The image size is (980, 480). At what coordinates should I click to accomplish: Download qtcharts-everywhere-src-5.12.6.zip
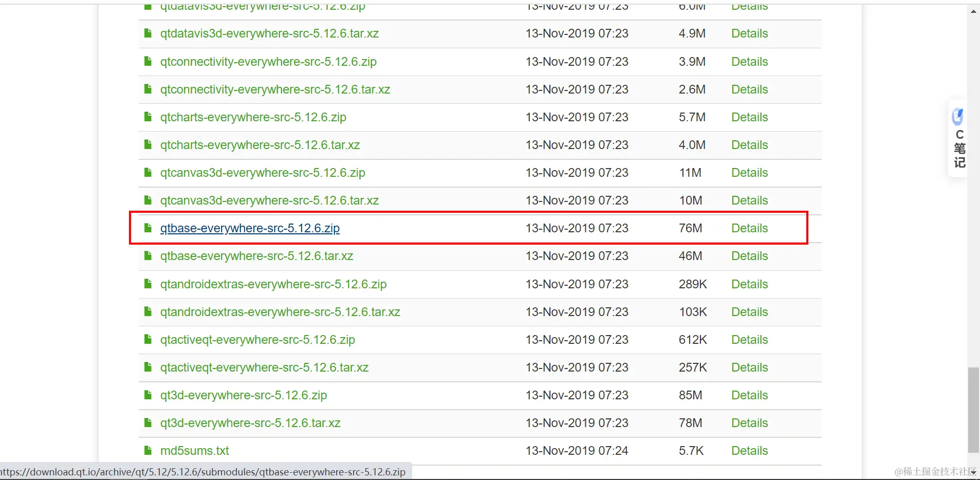(253, 117)
